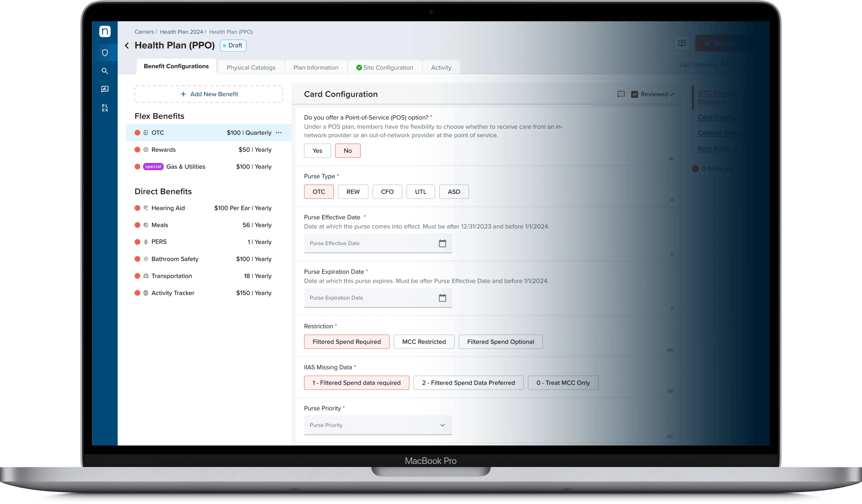Screen dimensions: 862x504
Task: Toggle the Reviewed checkbox
Action: coord(634,94)
